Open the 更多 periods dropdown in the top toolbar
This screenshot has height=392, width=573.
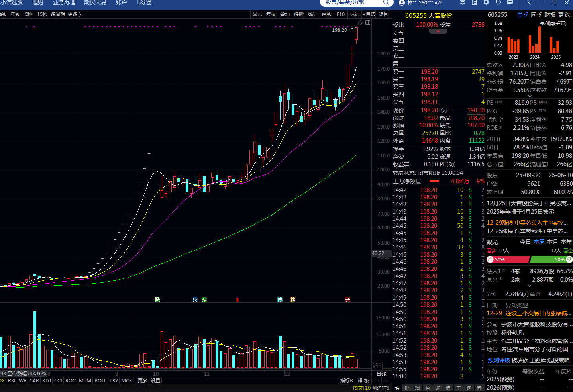pyautogui.click(x=75, y=14)
